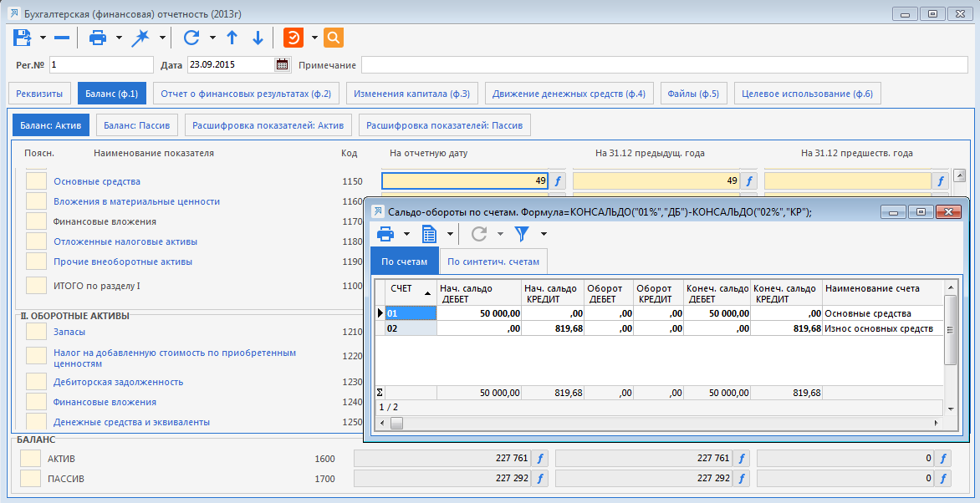Click formula button for АКТИВ preceding year 0
Screen dimensions: 980x503
coord(942,459)
